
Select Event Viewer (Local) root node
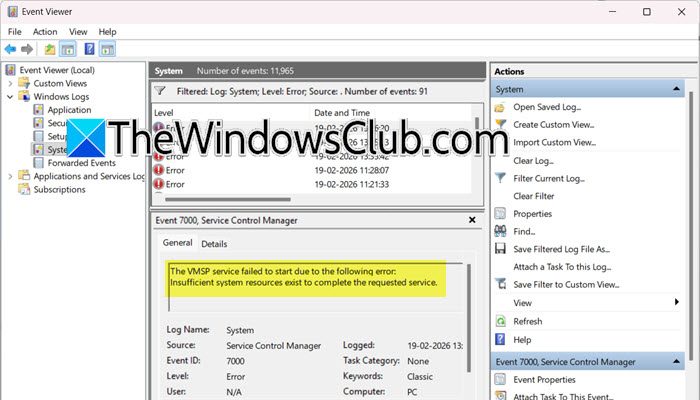(x=57, y=70)
